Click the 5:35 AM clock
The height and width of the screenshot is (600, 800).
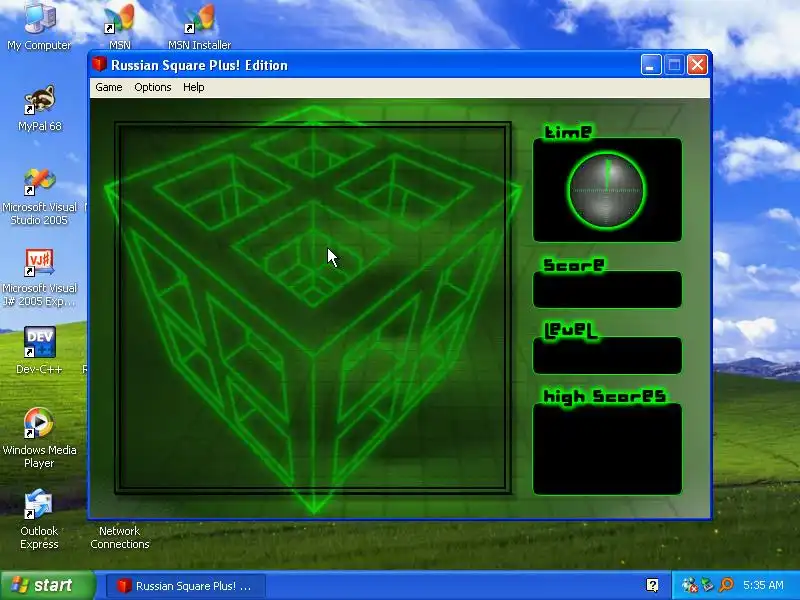(x=763, y=585)
